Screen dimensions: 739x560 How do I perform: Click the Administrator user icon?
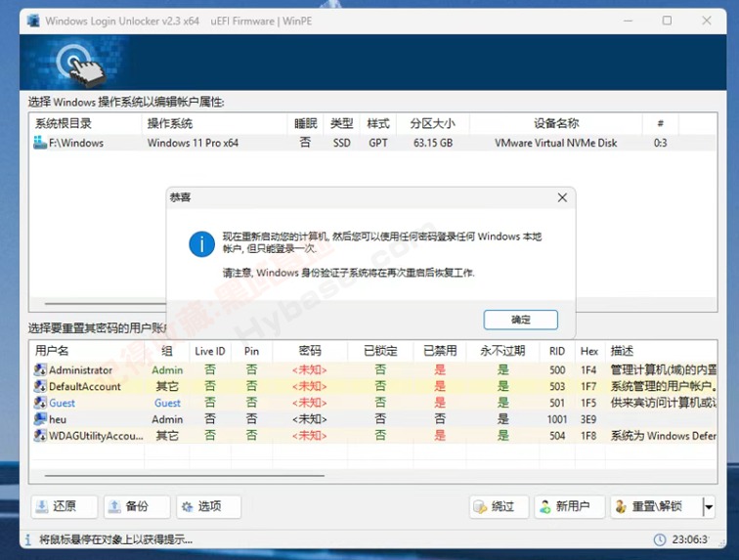(39, 369)
